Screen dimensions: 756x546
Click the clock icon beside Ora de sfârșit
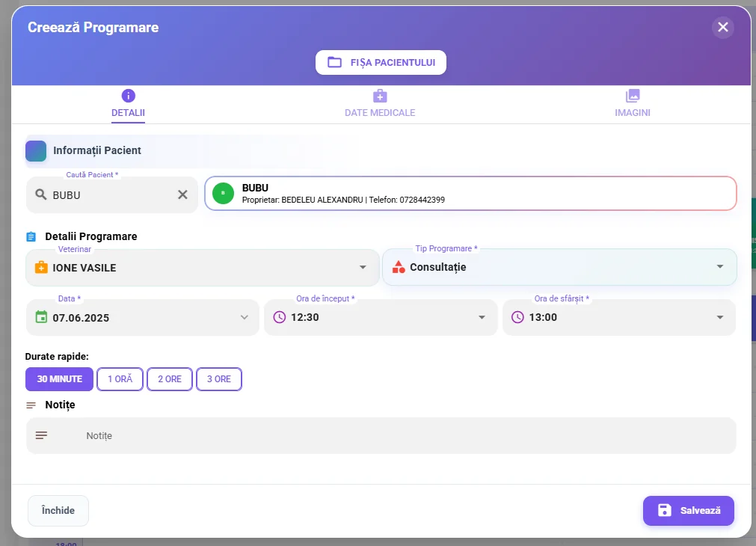[x=518, y=317]
